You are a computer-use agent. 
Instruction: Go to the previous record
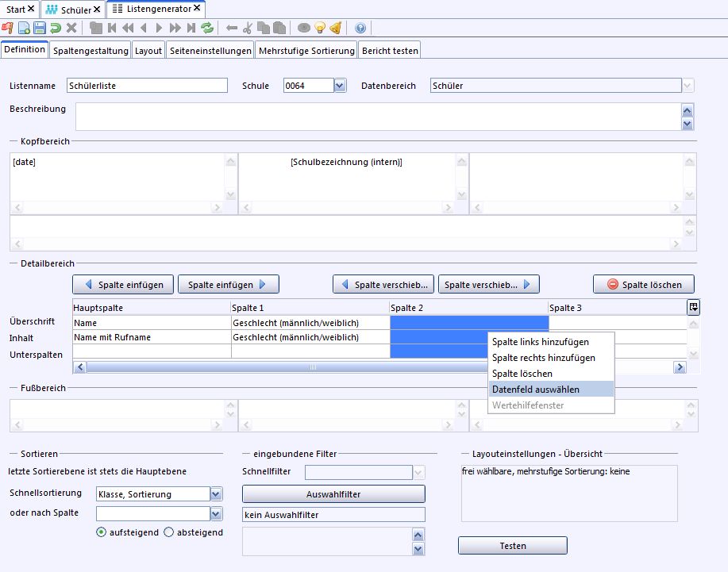(144, 29)
